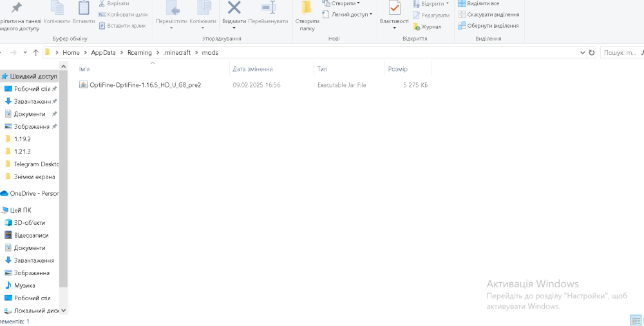
Task: Click the 5 275 КБ size cell
Action: pos(415,85)
